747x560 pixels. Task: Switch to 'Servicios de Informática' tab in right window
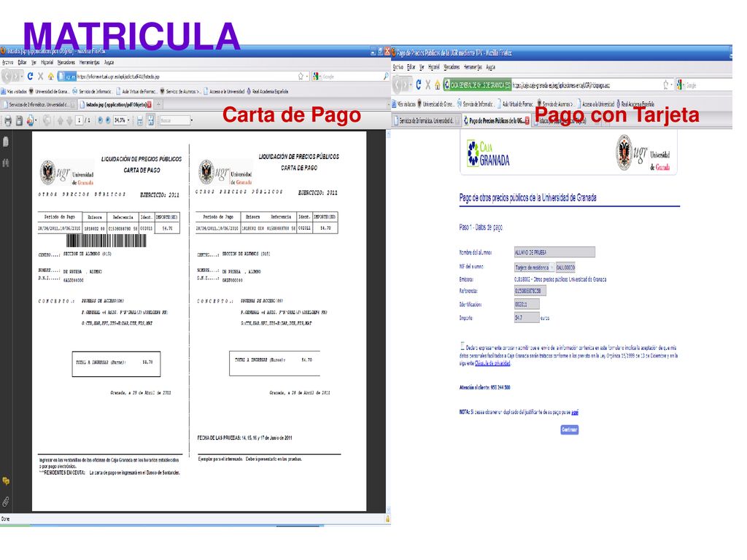[x=426, y=121]
